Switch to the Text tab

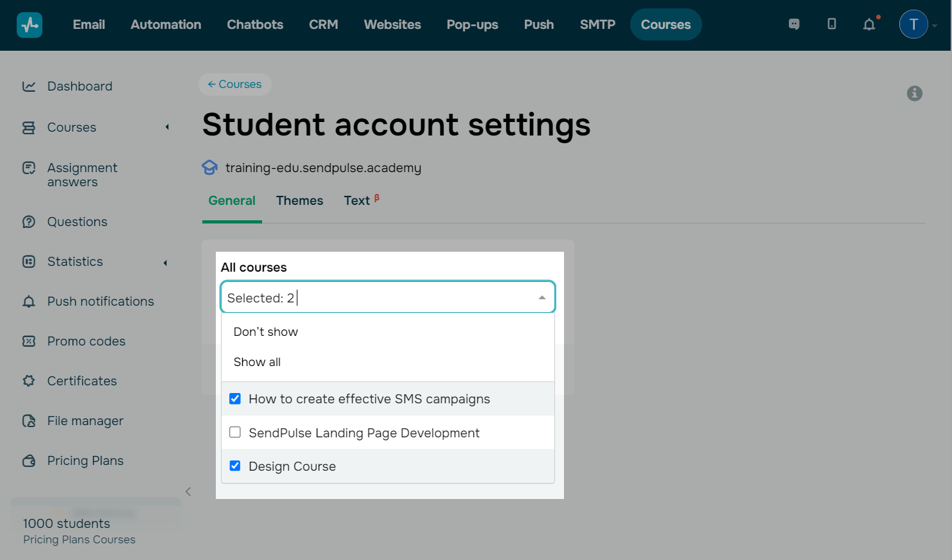coord(357,200)
